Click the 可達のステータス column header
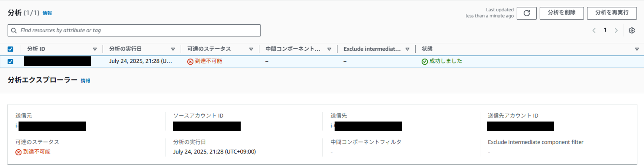The width and height of the screenshot is (644, 166). (x=209, y=49)
